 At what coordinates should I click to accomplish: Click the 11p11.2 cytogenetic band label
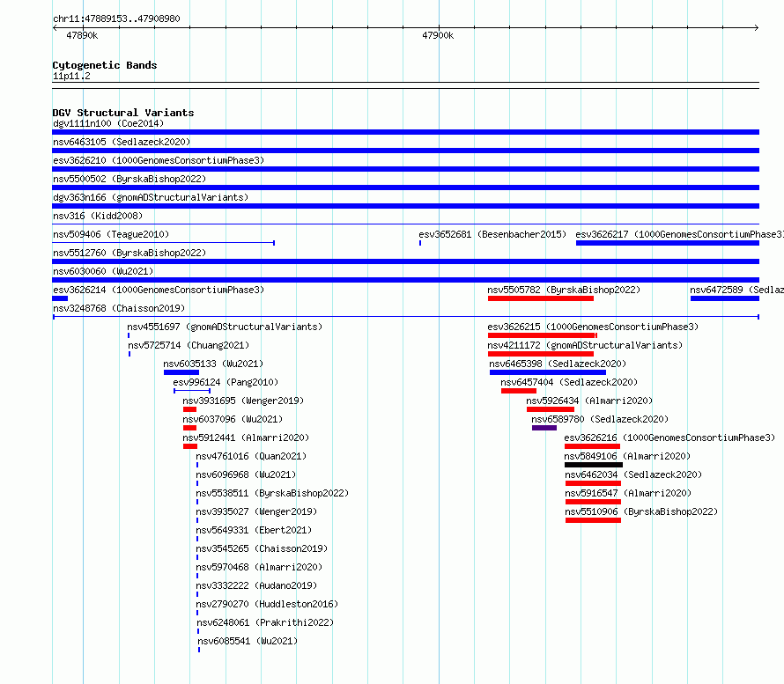[71, 76]
